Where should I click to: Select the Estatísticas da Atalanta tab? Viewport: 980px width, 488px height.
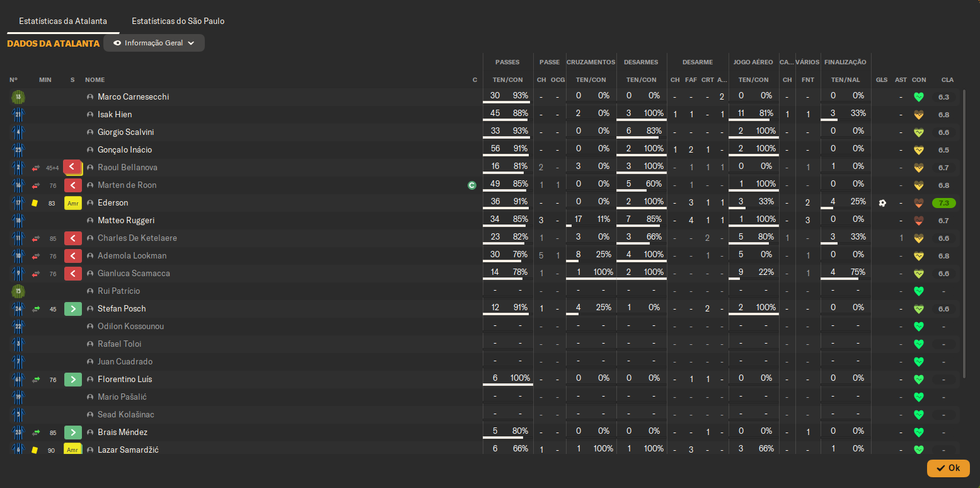point(63,21)
